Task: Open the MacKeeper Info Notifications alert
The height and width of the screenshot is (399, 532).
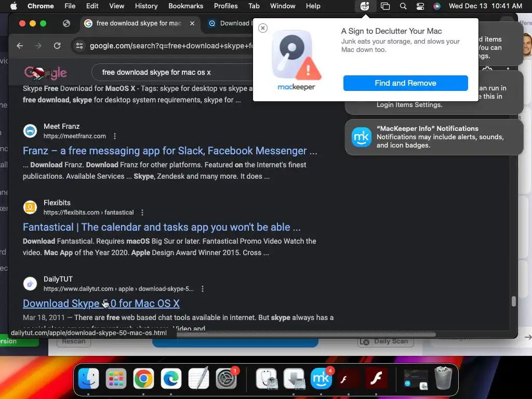Action: pyautogui.click(x=434, y=137)
